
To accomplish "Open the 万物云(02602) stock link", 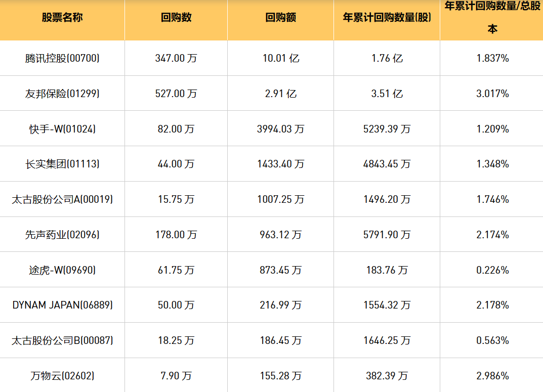I will [62, 376].
